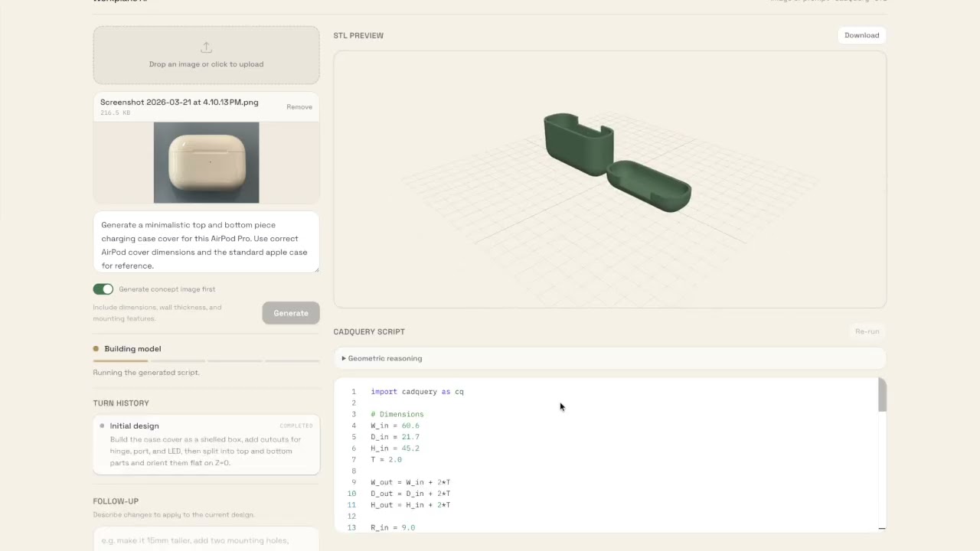Screen dimensions: 980x551
Task: Click the 'D_out = D_in + 2*T' line
Action: pos(411,494)
